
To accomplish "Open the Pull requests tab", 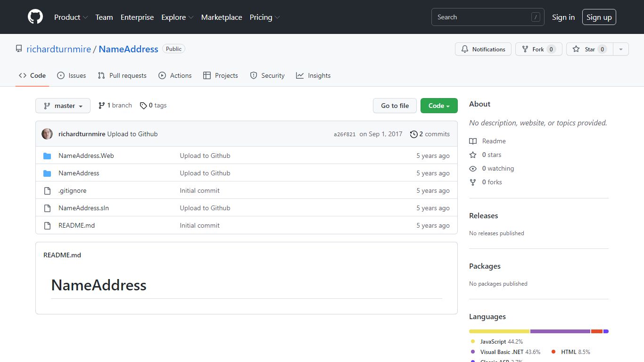I will click(x=122, y=75).
